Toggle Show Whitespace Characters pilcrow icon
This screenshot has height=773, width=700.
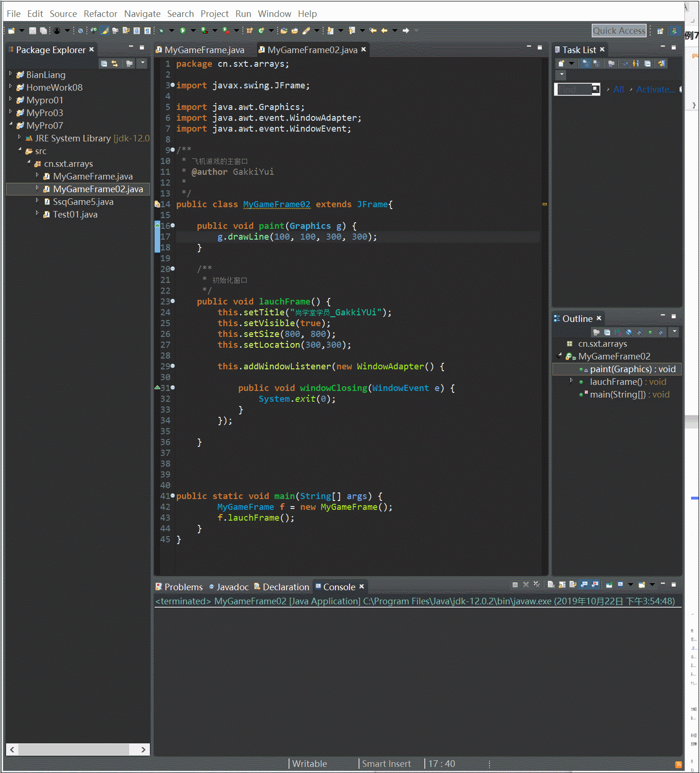[147, 31]
